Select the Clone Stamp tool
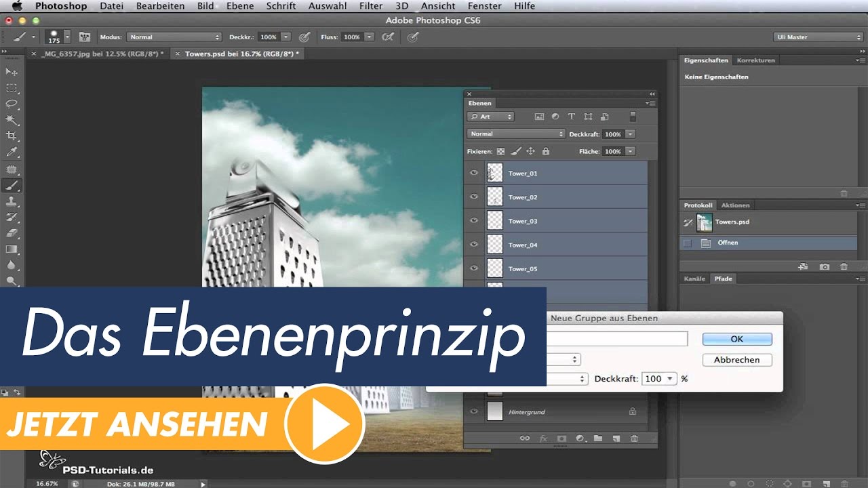 [12, 202]
